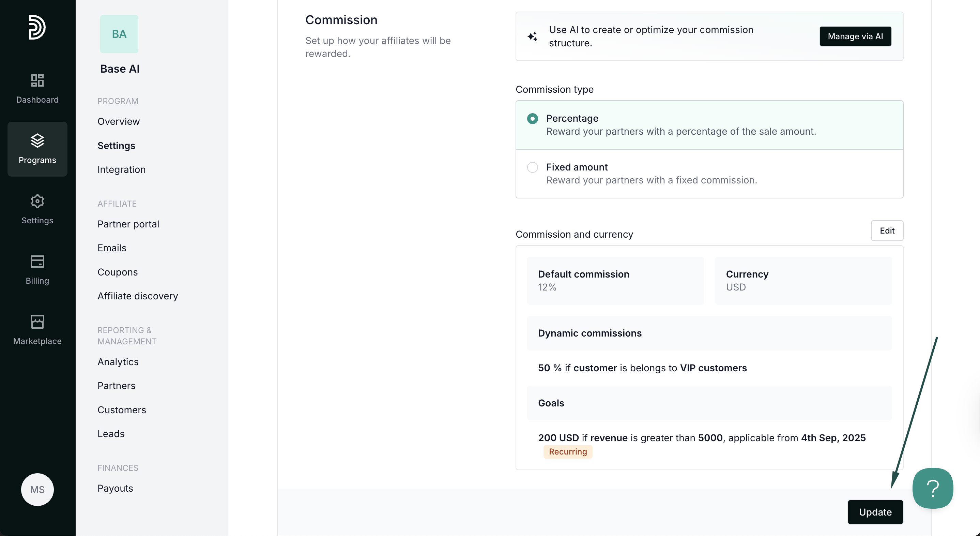Image resolution: width=980 pixels, height=536 pixels.
Task: Open the Partner portal page
Action: [x=128, y=224]
